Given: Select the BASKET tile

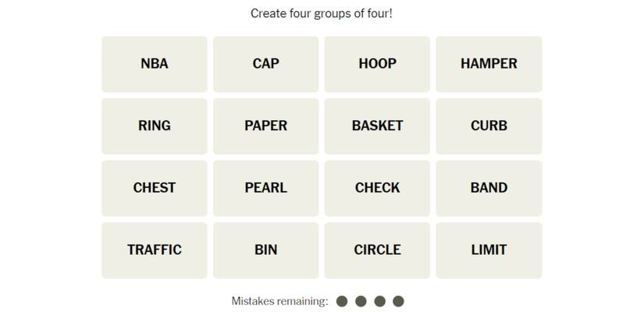Looking at the screenshot, I should [377, 126].
